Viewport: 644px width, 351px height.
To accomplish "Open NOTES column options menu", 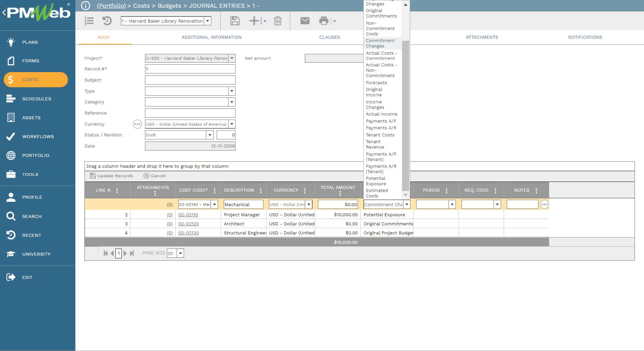I will pyautogui.click(x=536, y=190).
